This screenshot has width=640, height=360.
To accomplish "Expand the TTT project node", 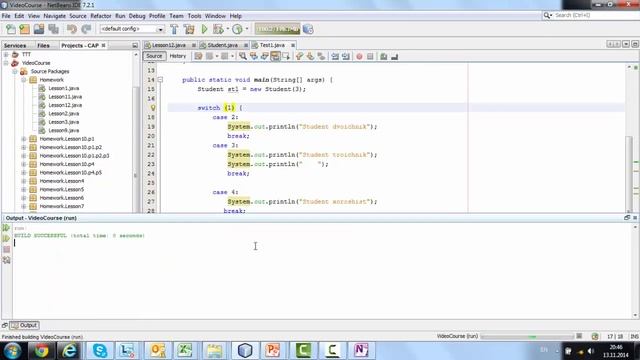I will click(x=6, y=54).
